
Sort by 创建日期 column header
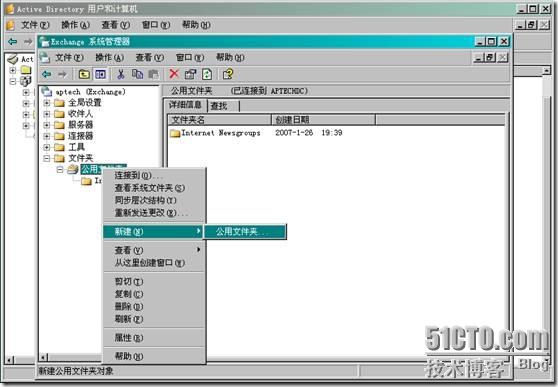point(323,120)
